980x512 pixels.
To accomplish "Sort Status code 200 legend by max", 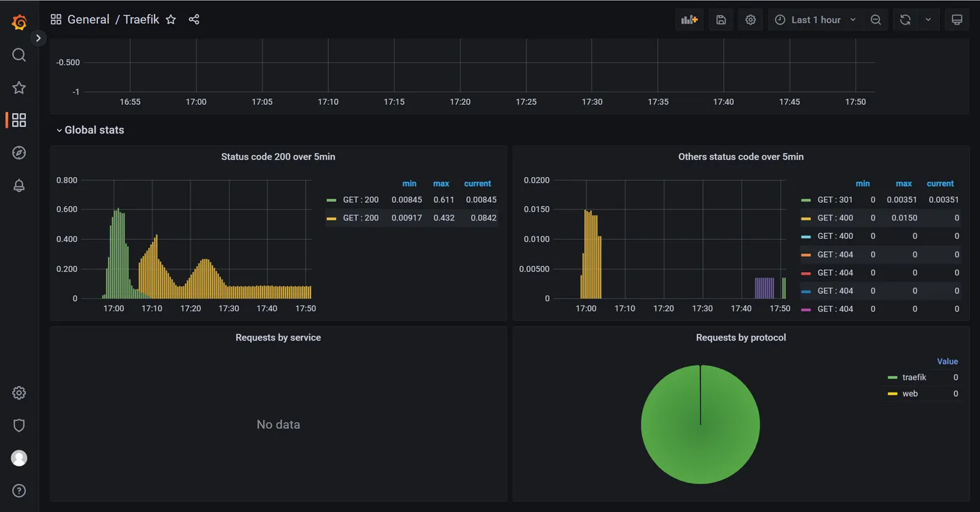I will click(441, 183).
